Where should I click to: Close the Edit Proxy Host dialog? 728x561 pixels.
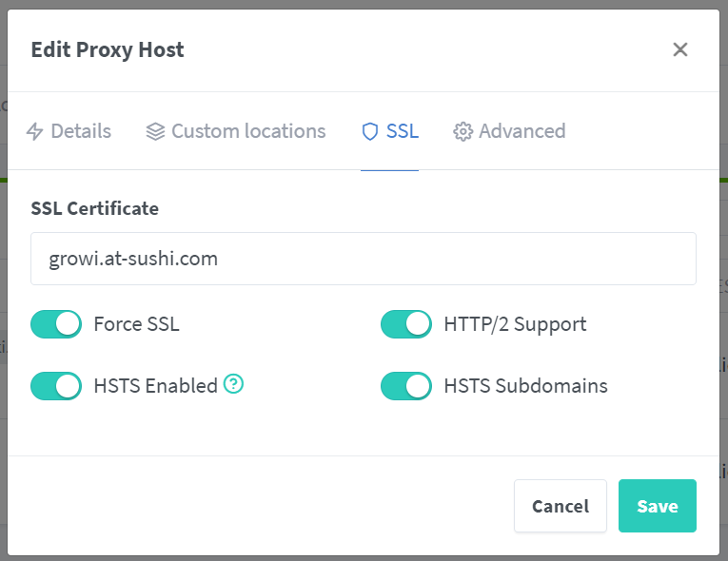(x=680, y=49)
